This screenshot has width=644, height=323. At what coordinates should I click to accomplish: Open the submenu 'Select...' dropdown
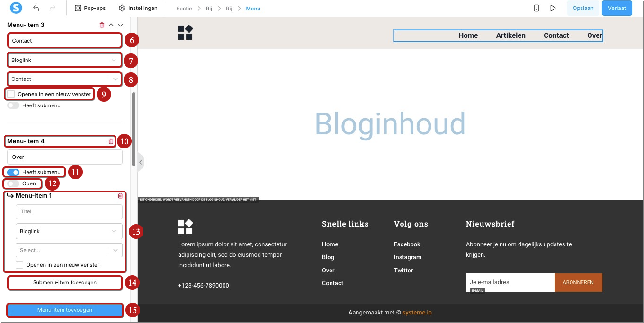click(69, 250)
